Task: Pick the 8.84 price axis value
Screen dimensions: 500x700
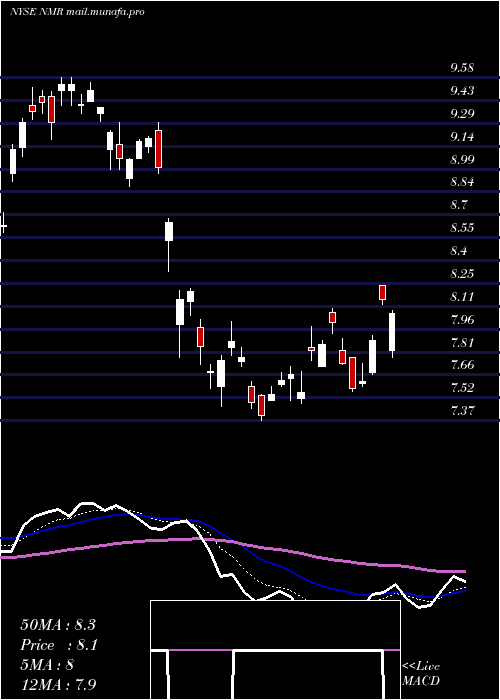Action: coord(462,182)
